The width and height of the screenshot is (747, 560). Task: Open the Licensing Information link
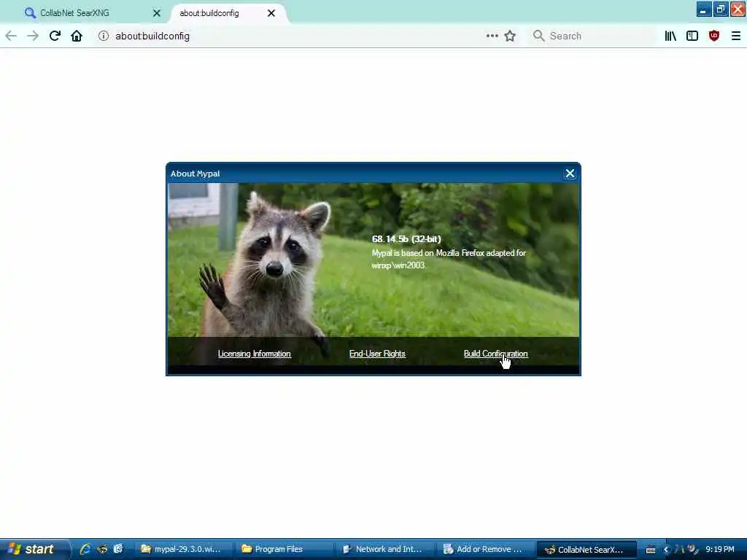[x=255, y=354]
